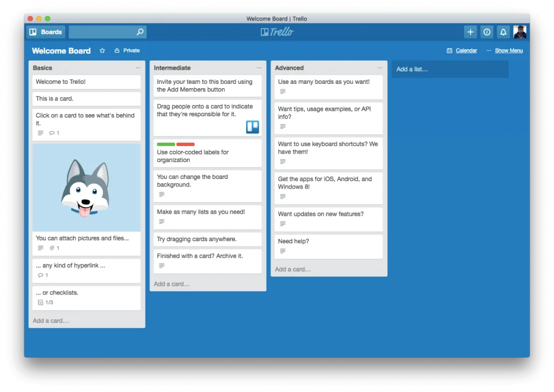Click the ellipsis icon beside Show Menu
Viewport: 554px width, 392px height.
[x=489, y=50]
